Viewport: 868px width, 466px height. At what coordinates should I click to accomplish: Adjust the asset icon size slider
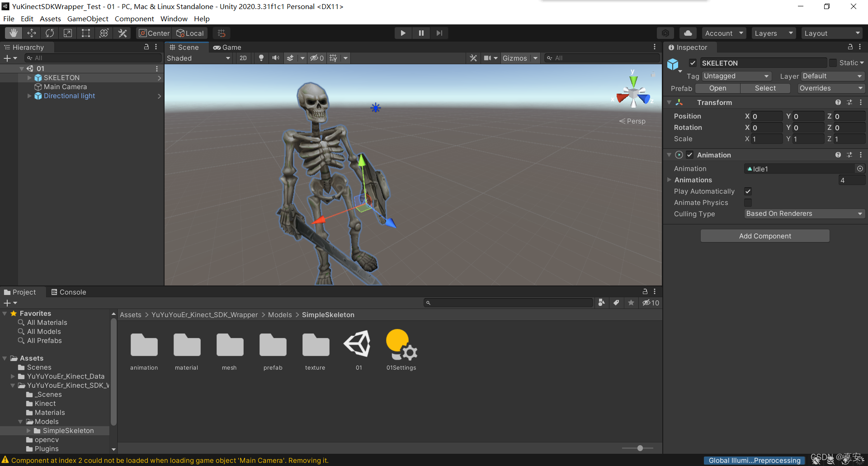coord(640,448)
